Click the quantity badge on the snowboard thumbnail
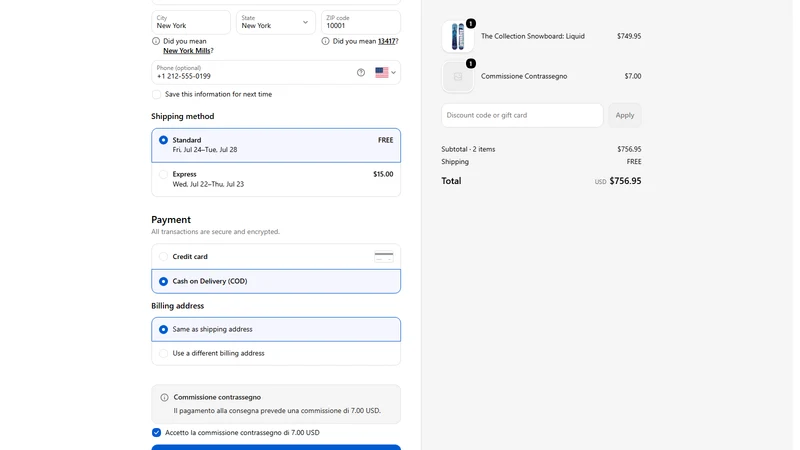 pos(470,23)
